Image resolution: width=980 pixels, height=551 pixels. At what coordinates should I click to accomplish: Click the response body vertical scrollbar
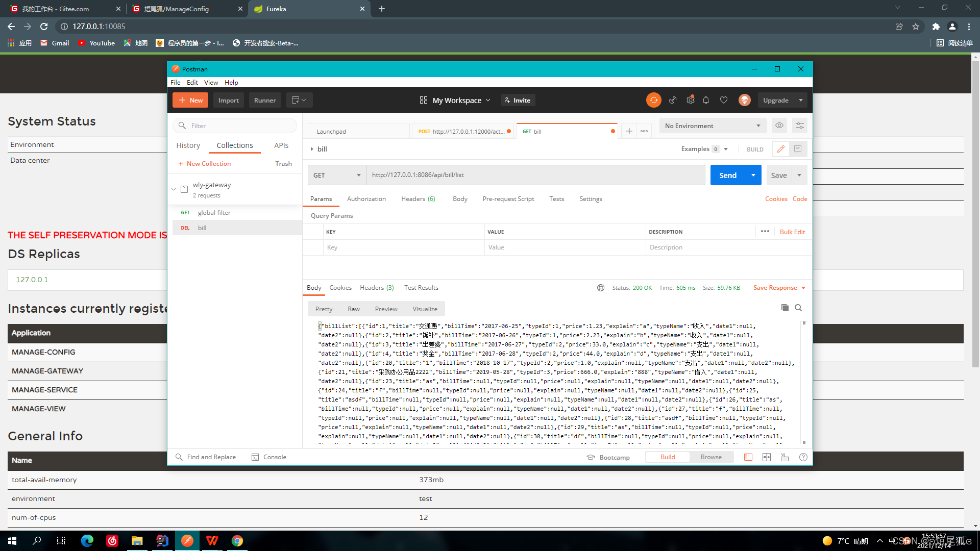(x=804, y=383)
